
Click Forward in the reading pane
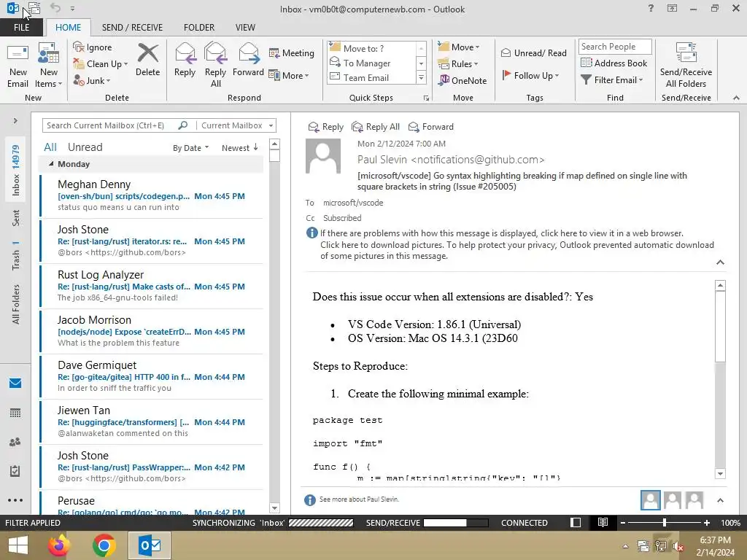pyautogui.click(x=431, y=127)
